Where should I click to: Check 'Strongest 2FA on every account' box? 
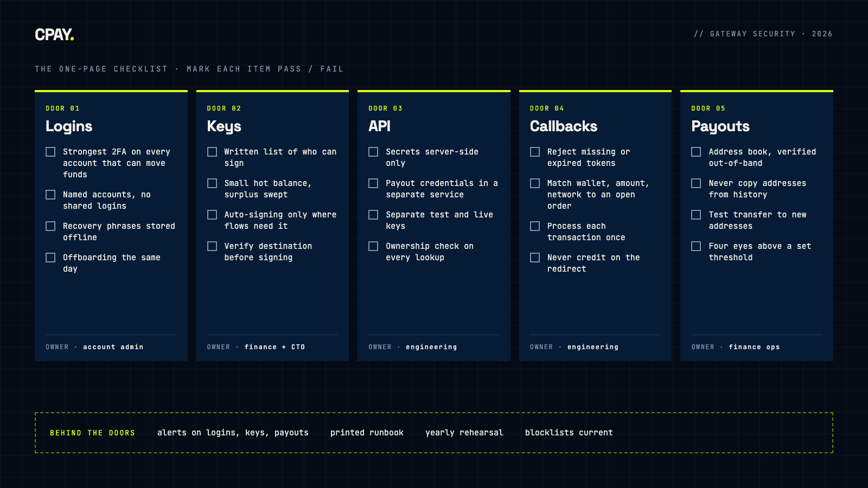(50, 152)
